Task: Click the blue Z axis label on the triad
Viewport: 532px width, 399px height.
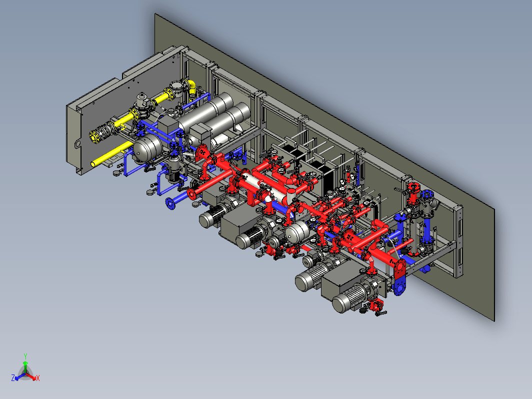Action: point(13,377)
